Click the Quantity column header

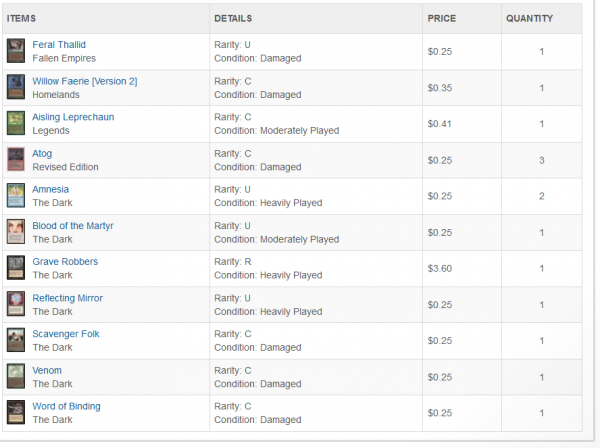click(528, 18)
